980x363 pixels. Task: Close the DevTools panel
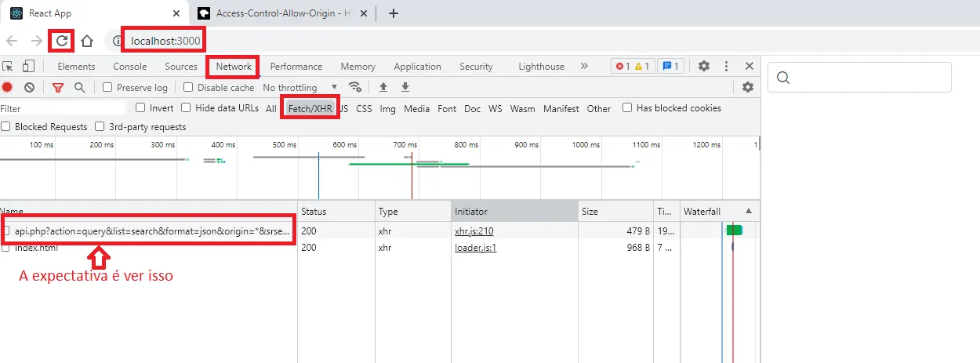pos(750,67)
